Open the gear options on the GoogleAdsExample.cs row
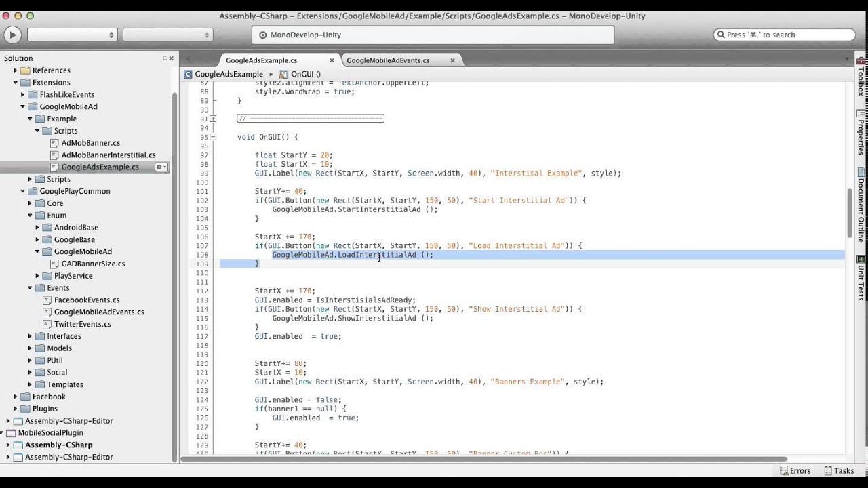 161,167
